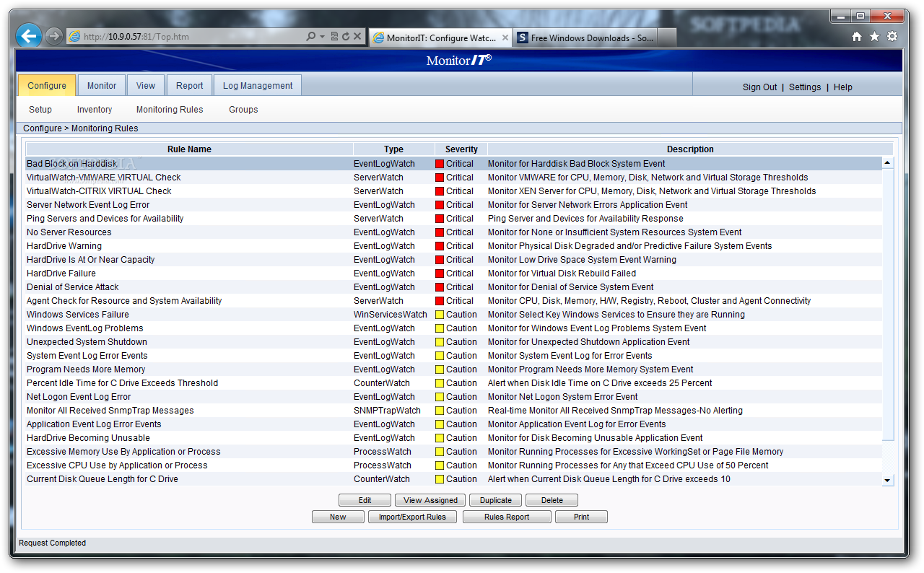Open the Favorites star icon
Viewport: 924px width, 573px height.
[x=874, y=37]
